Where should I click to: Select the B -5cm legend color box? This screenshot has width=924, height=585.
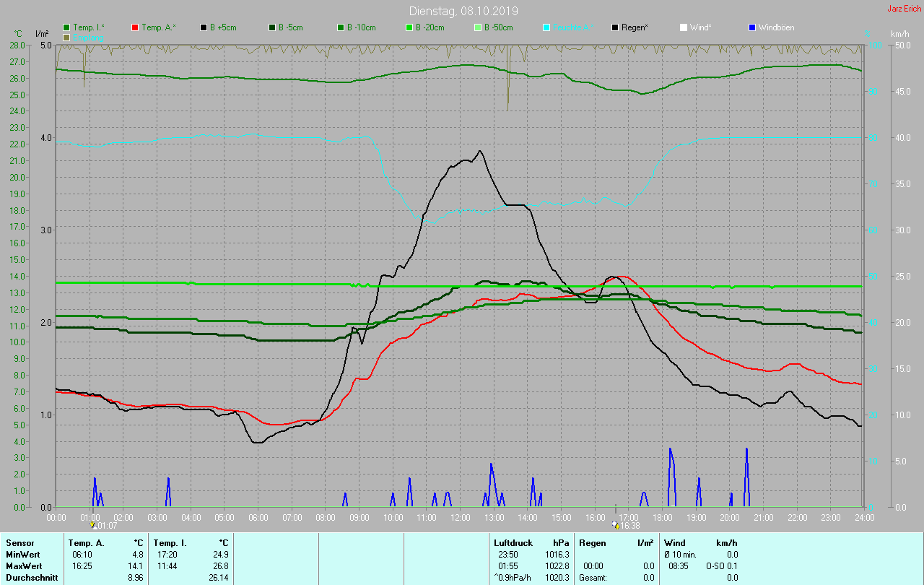(273, 27)
